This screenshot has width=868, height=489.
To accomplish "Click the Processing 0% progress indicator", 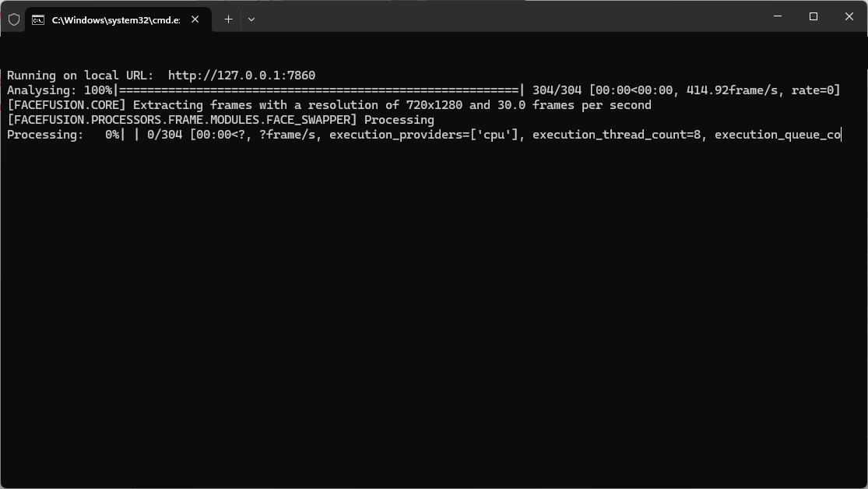I will (72, 135).
